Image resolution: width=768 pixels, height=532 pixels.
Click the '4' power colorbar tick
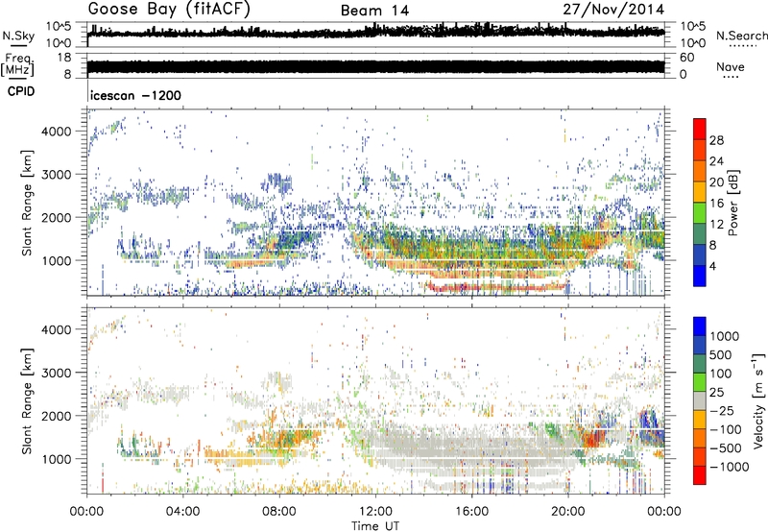712,266
